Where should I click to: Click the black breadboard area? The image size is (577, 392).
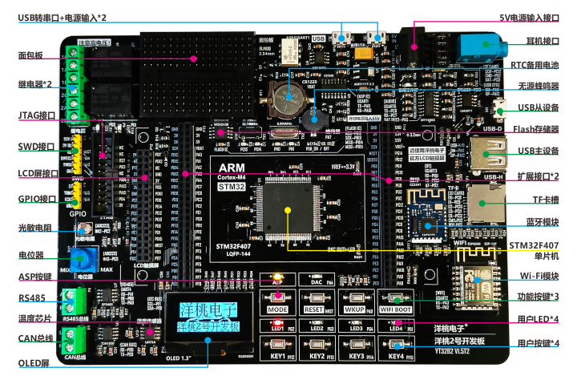pos(198,75)
